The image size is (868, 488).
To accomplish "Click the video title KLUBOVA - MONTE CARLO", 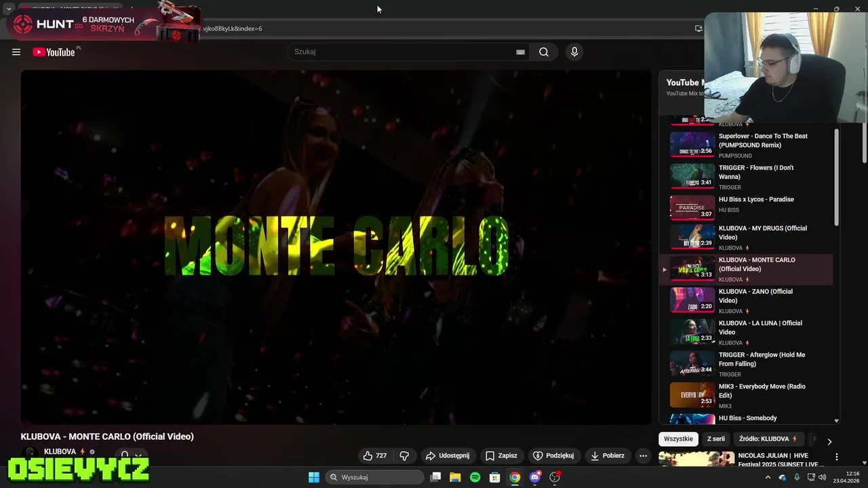I will pos(107,436).
